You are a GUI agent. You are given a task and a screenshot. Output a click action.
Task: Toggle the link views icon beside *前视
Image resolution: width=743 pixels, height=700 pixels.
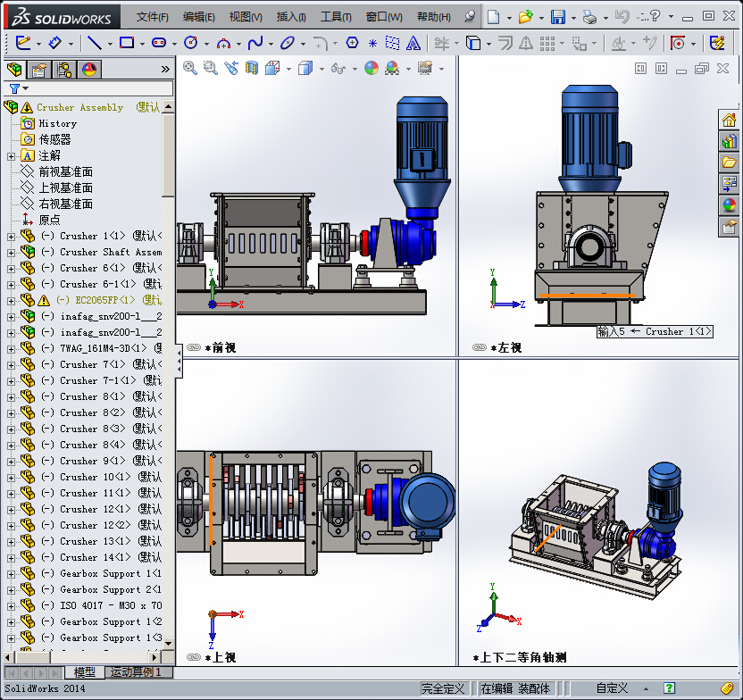(194, 347)
